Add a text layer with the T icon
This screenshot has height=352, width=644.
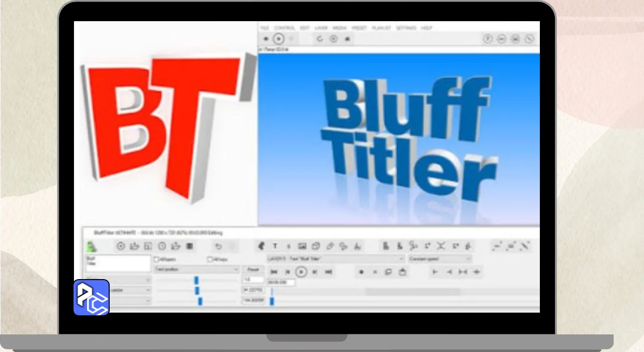click(x=275, y=246)
